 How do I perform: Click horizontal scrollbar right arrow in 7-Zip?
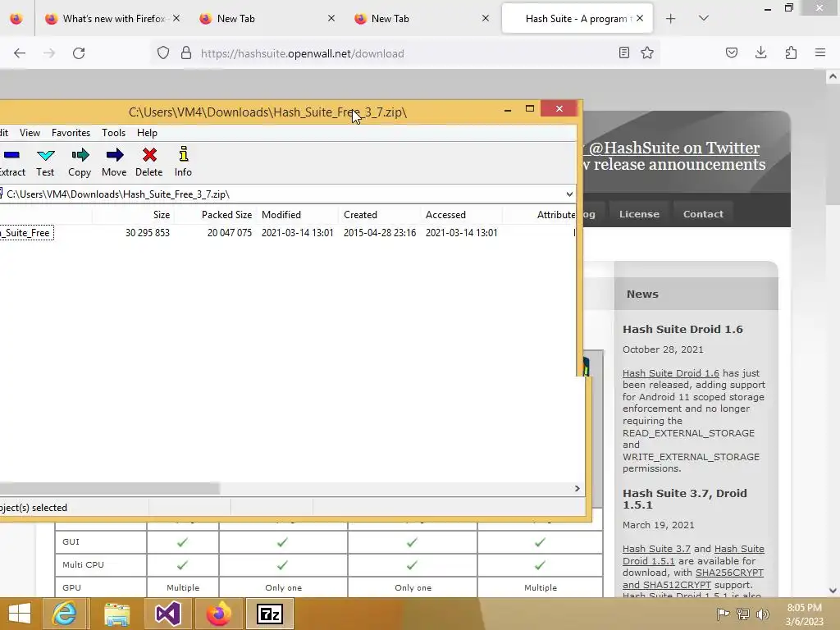(577, 489)
